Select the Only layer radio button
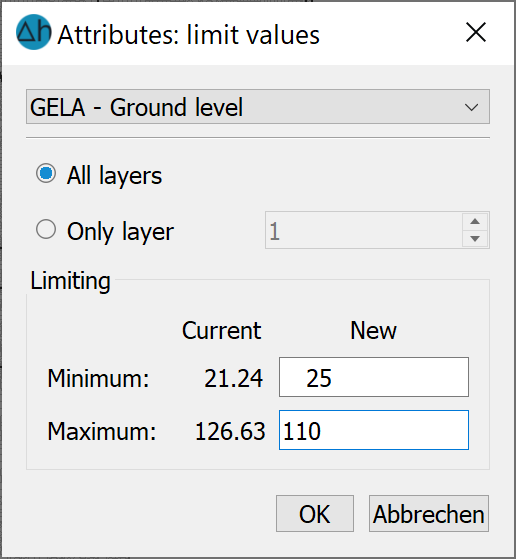Image resolution: width=516 pixels, height=559 pixels. (46, 229)
